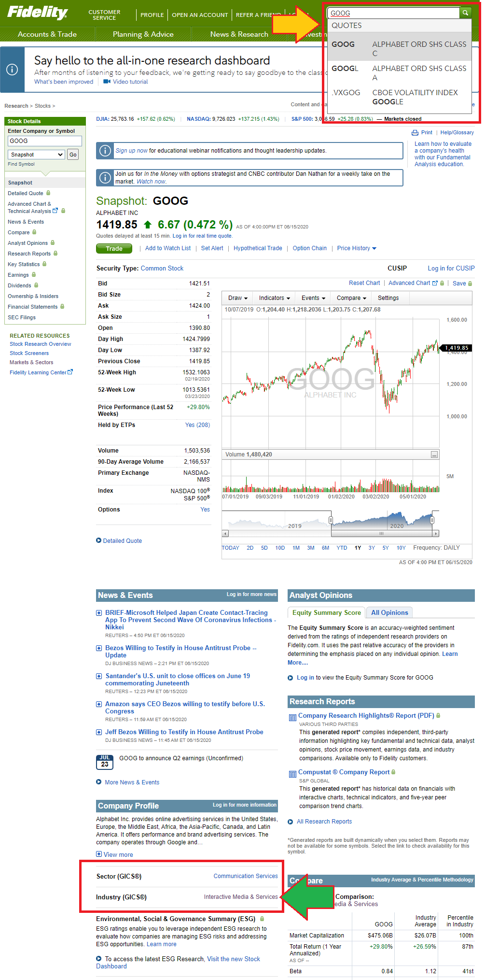Click the chart scrollbar left arrow
The width and height of the screenshot is (499, 980).
click(225, 534)
